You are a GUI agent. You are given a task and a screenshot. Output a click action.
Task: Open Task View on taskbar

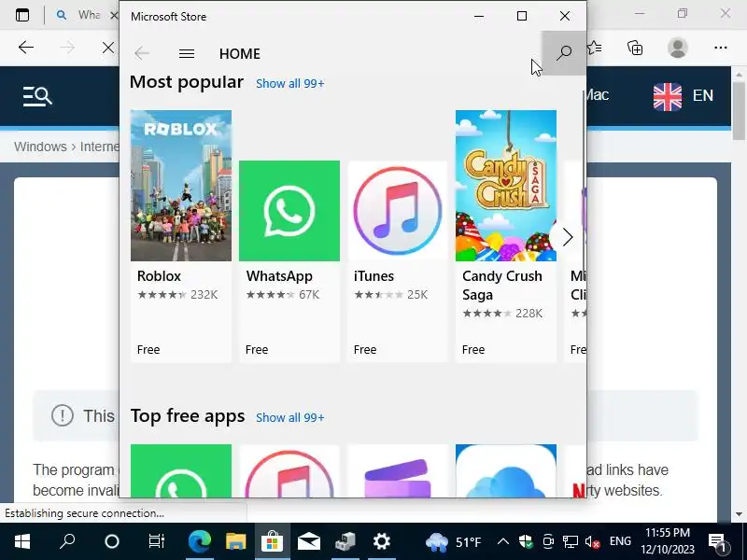pos(156,541)
